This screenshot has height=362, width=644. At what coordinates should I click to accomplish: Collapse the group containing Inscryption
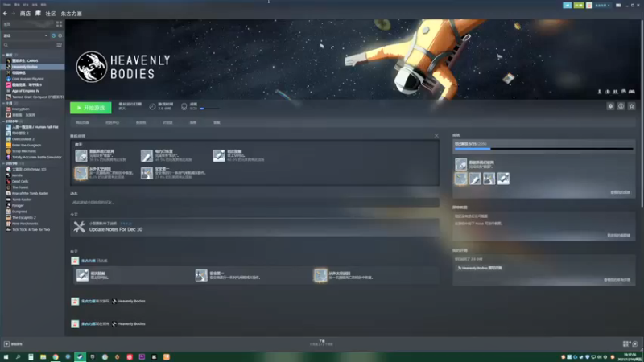(4, 104)
